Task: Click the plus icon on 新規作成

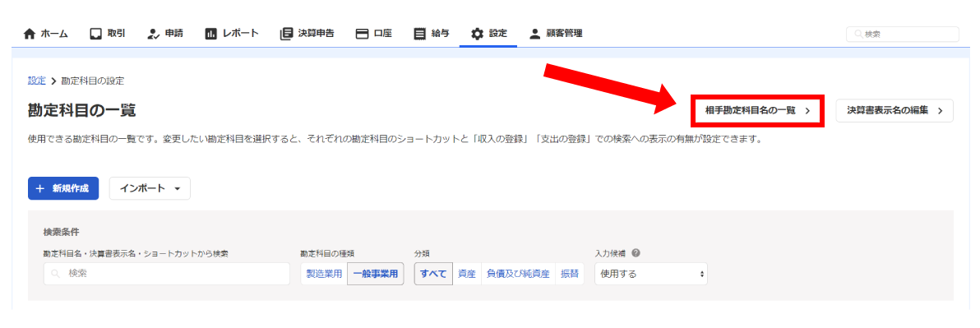Action: [40, 189]
